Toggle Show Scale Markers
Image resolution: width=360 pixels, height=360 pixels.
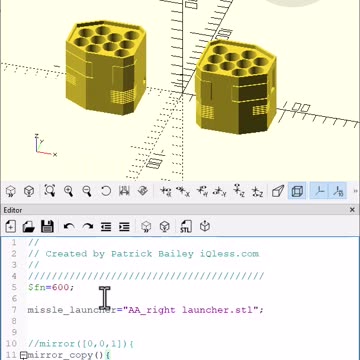tap(338, 191)
